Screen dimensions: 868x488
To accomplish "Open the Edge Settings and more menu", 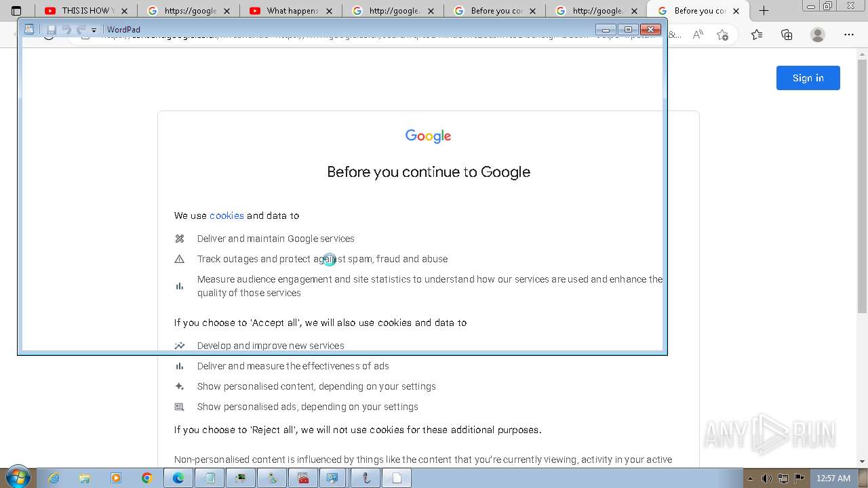I will (849, 35).
